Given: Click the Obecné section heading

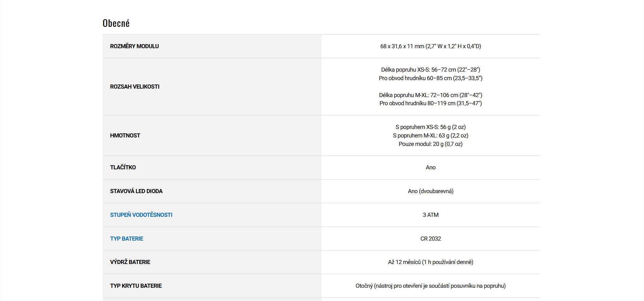Looking at the screenshot, I should [116, 23].
